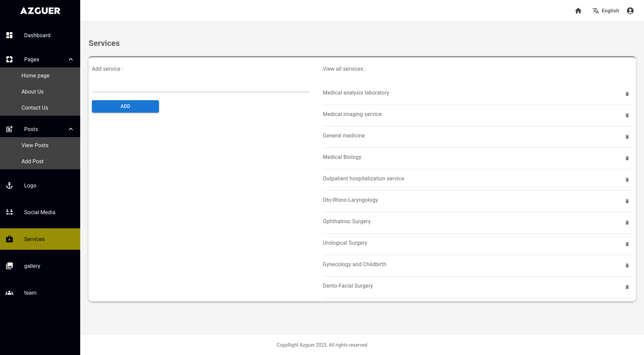This screenshot has width=644, height=355.
Task: Open the English language selector
Action: pyautogui.click(x=606, y=11)
